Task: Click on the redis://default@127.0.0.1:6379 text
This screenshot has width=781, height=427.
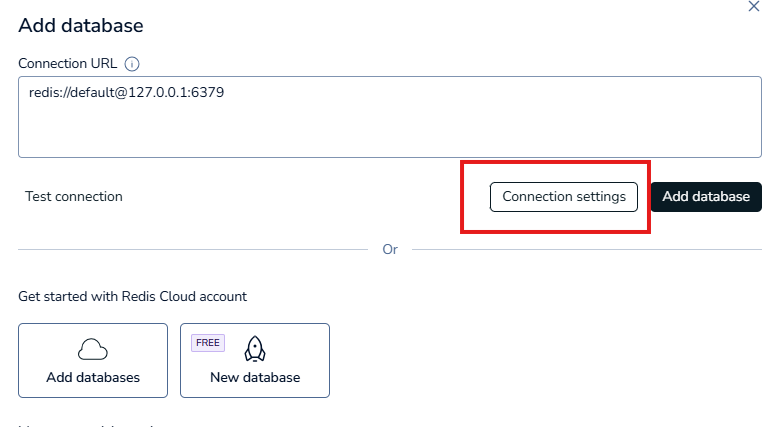Action: 133,93
